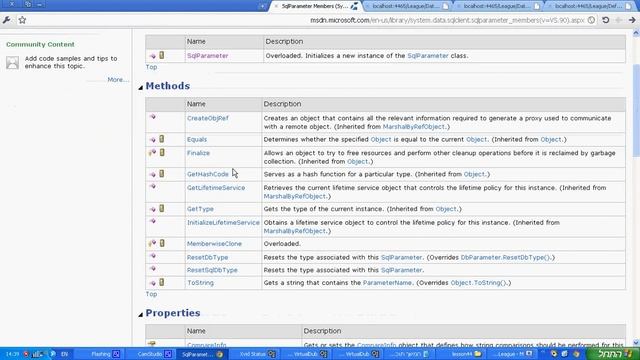
Task: Click the scrollbar down arrow
Action: pos(636,343)
